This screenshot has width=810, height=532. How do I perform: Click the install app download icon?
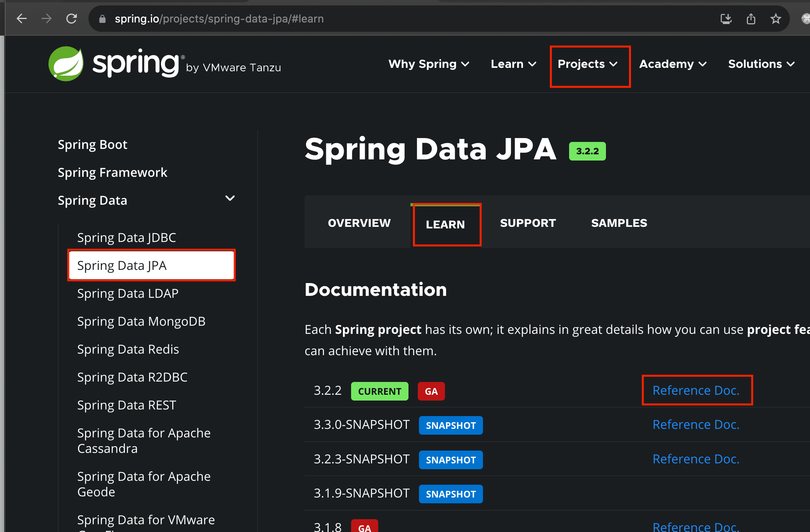(726, 19)
